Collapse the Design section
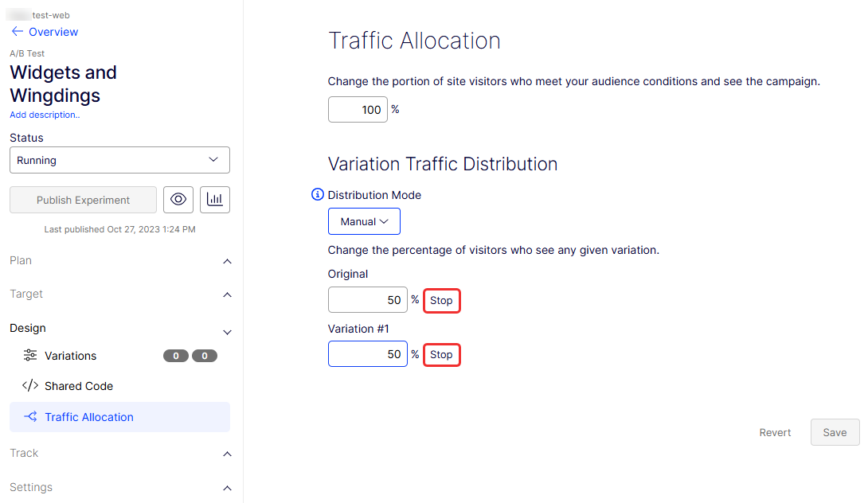The height and width of the screenshot is (503, 868). pos(227,331)
